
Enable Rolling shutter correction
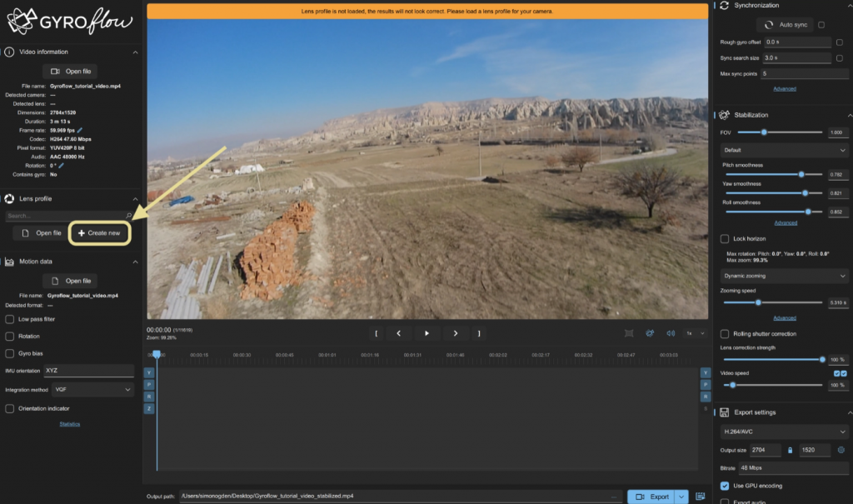(725, 334)
